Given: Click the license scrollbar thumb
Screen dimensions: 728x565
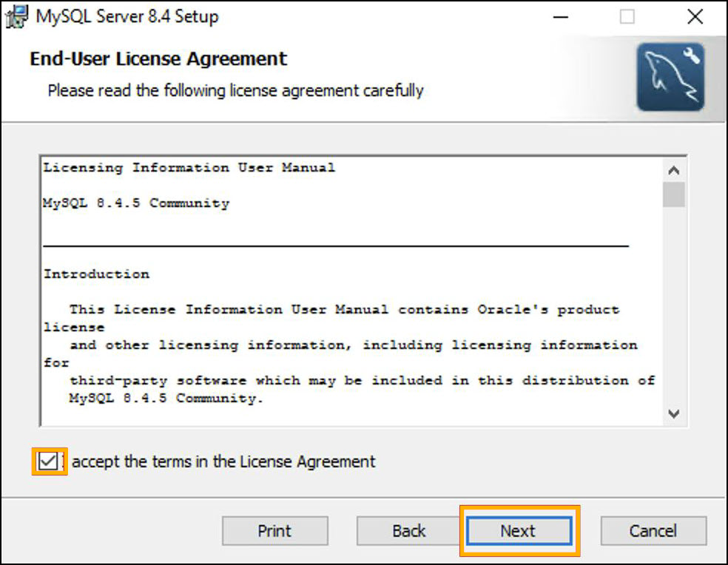Looking at the screenshot, I should point(673,195).
